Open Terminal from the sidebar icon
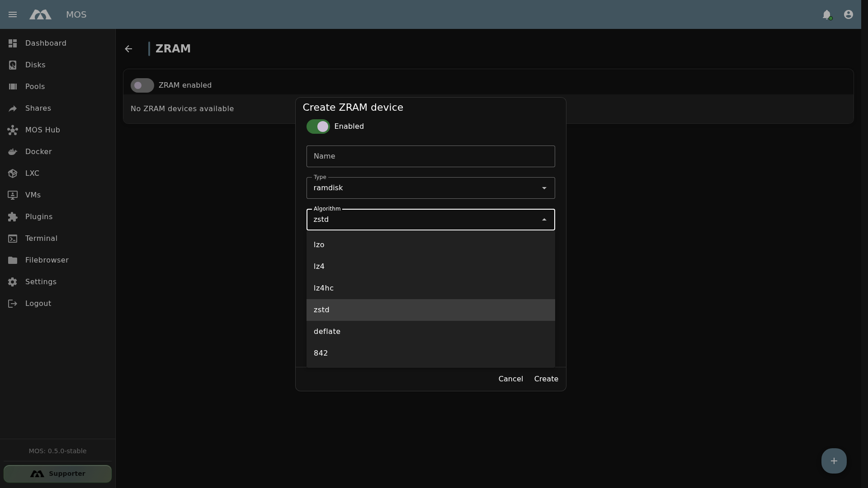868x488 pixels. [13, 239]
